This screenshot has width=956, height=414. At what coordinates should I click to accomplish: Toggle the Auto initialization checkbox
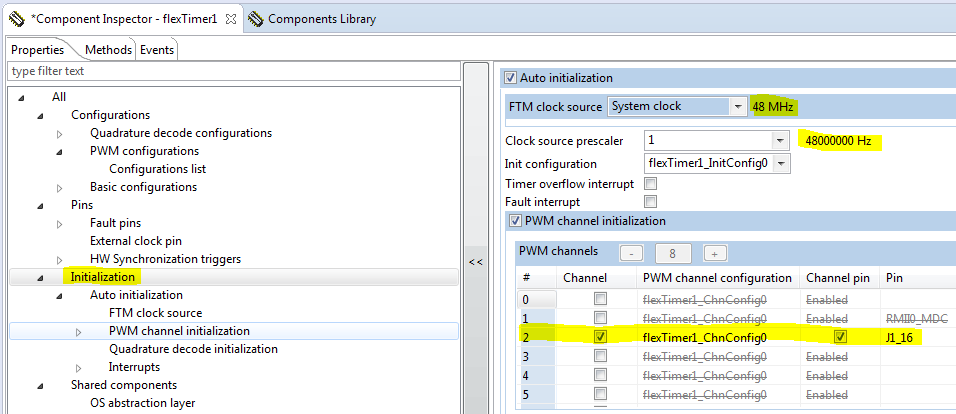tap(511, 78)
